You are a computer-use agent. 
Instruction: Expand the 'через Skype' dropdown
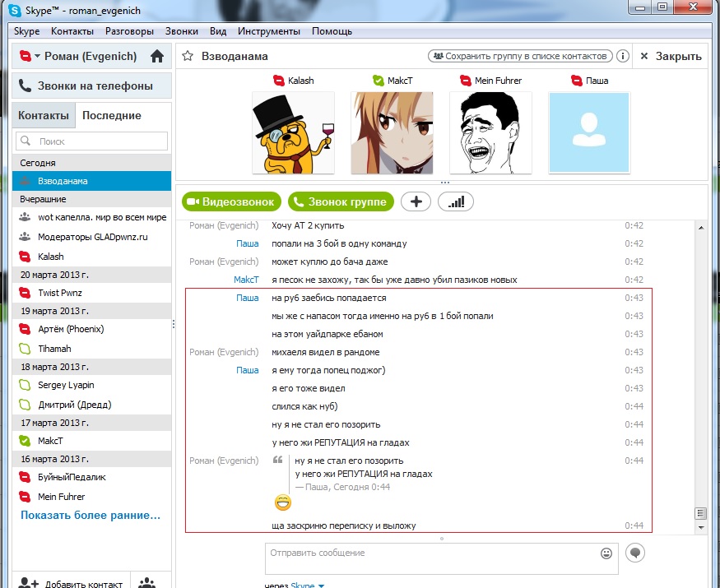point(321,585)
